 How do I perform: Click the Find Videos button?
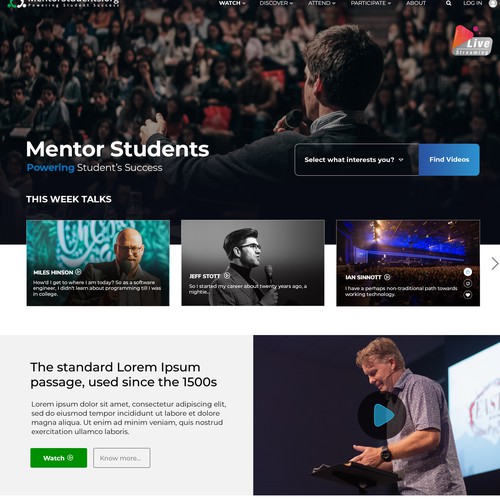click(x=449, y=160)
